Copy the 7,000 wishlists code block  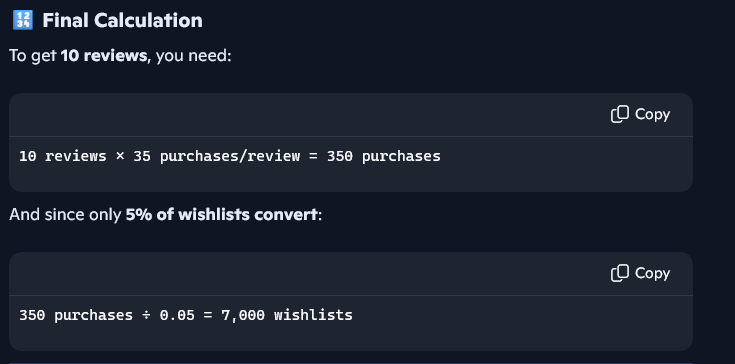(x=640, y=273)
